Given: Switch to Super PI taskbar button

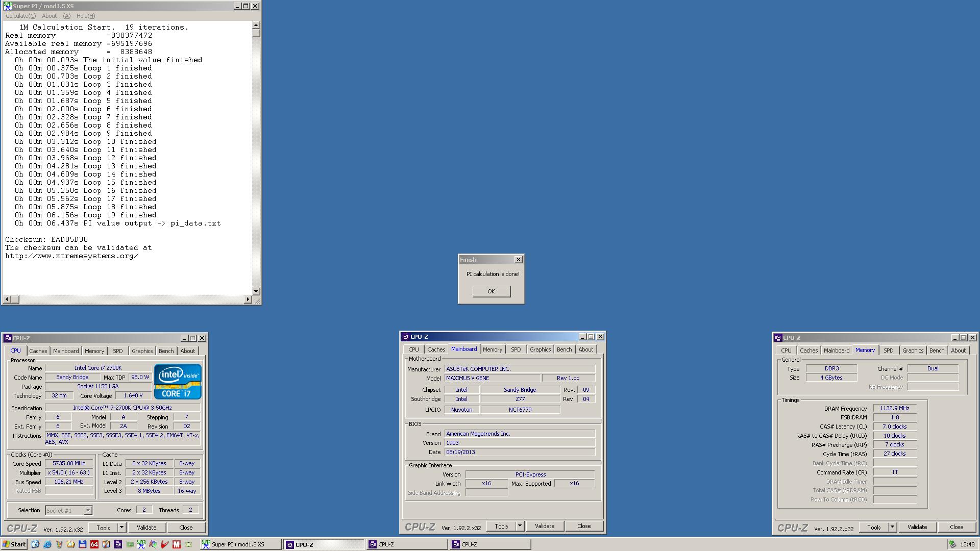Looking at the screenshot, I should 240,544.
